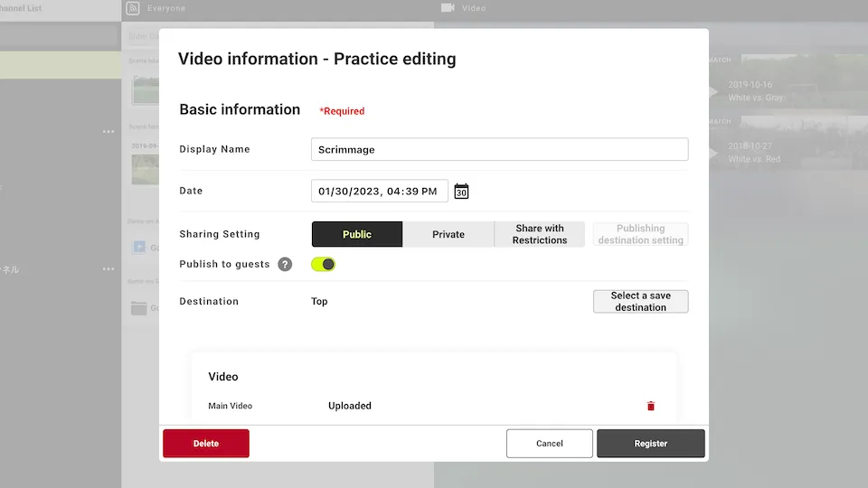
Task: Cancel the video information dialog
Action: pos(549,443)
